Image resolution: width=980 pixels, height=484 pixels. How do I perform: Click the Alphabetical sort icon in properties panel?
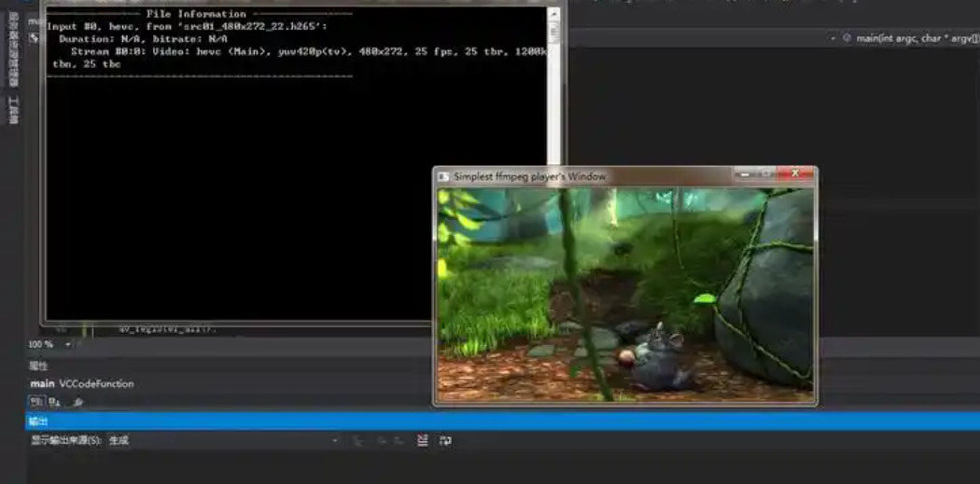tap(54, 402)
